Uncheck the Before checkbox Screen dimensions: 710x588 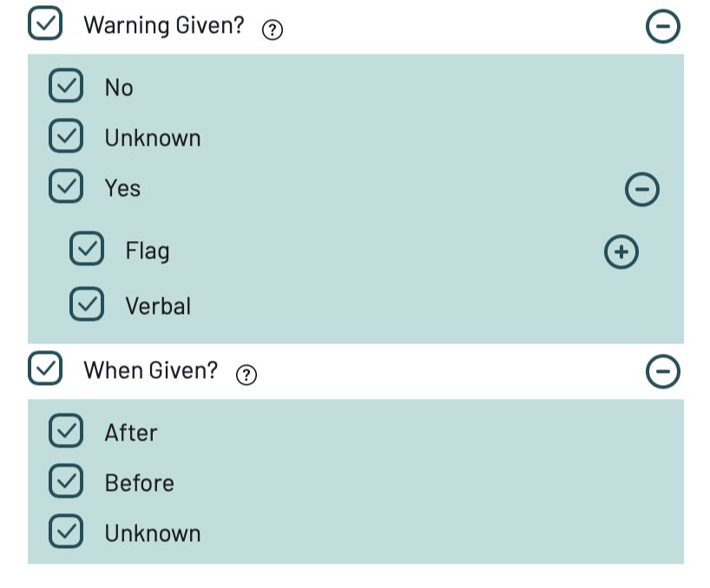click(x=66, y=480)
